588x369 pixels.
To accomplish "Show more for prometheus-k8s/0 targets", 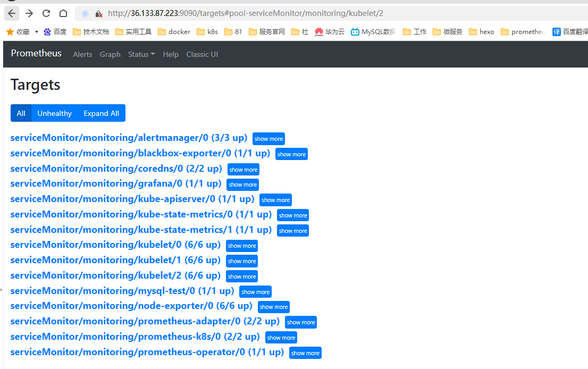I will click(281, 338).
